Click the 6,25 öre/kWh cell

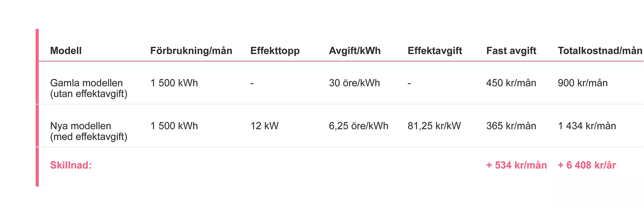[x=358, y=126]
